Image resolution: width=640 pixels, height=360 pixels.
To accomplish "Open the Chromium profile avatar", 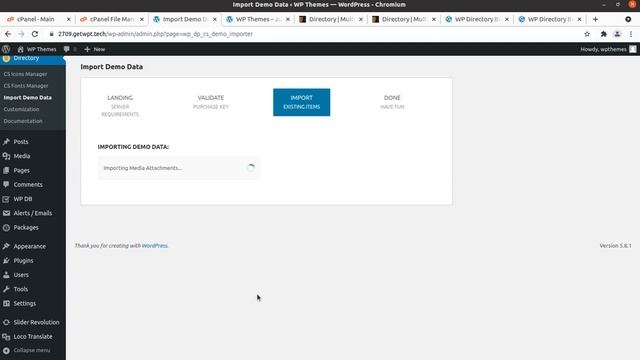I will tap(617, 34).
